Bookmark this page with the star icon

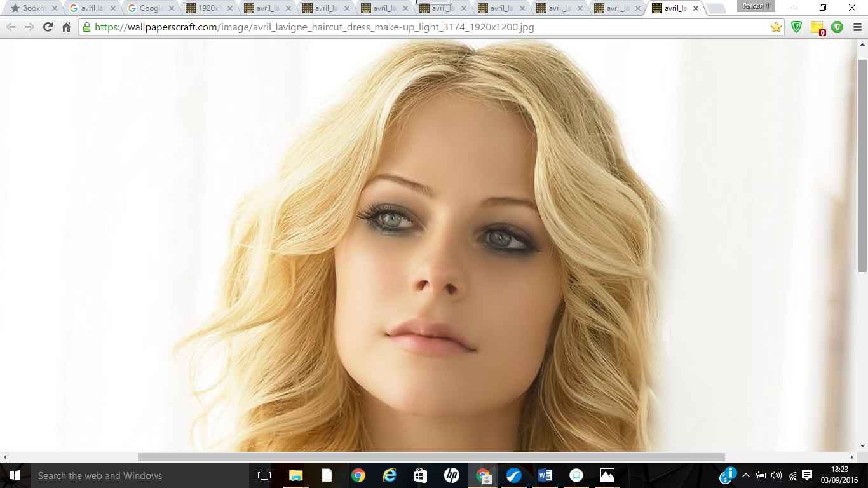point(776,27)
